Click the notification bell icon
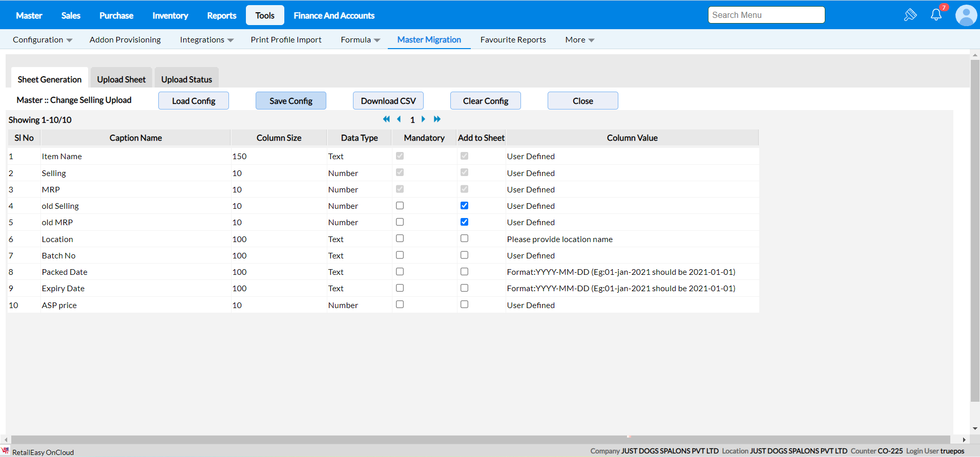 936,15
